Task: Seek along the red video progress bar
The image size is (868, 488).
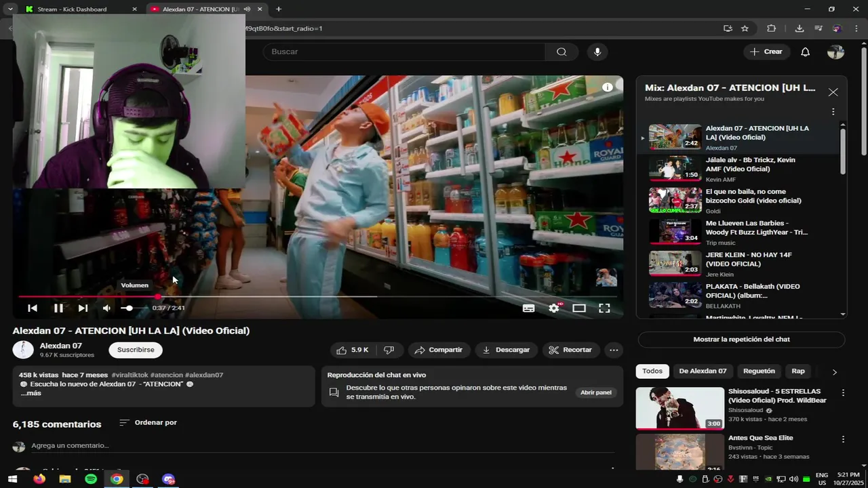Action: 317,296
